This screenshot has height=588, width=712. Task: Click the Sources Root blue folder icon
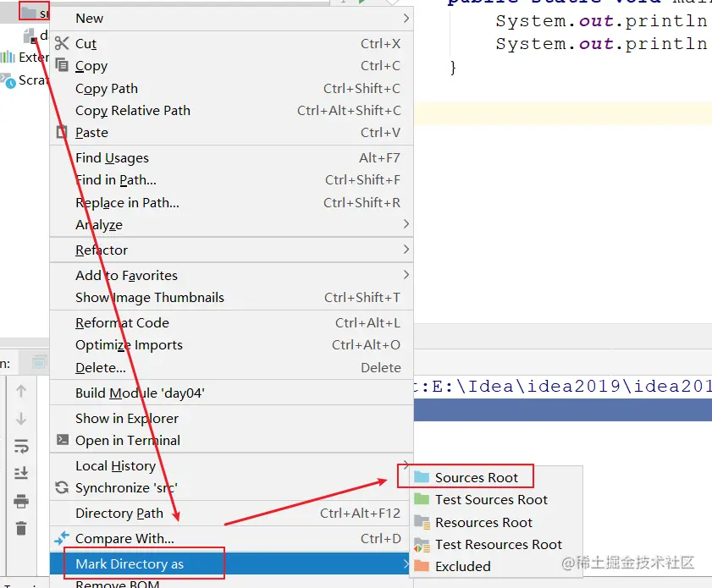click(422, 477)
